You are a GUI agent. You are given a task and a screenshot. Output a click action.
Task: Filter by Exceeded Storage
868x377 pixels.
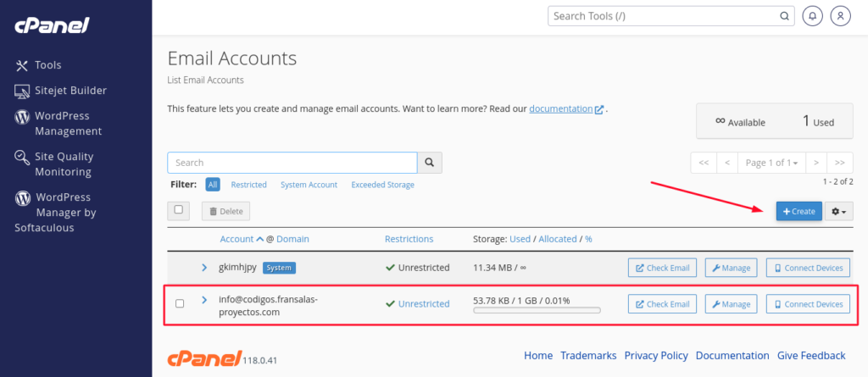382,185
